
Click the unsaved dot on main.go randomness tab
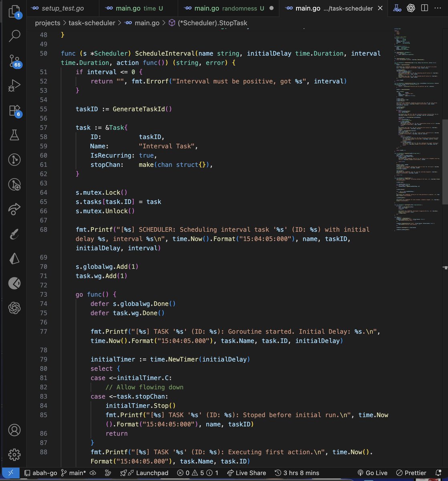point(271,8)
